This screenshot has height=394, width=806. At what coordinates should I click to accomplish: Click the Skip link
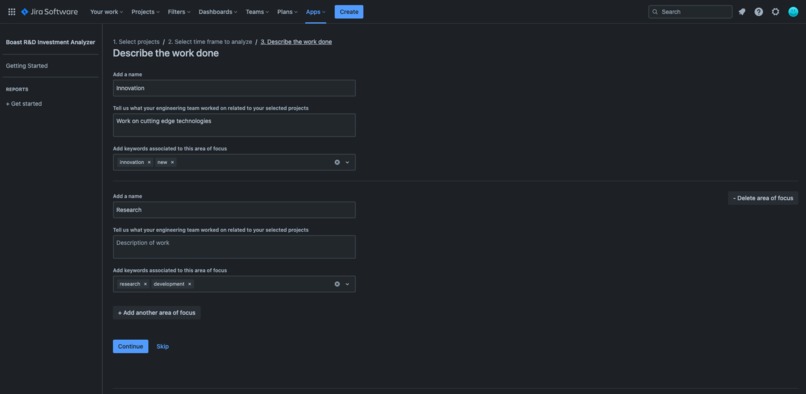coord(162,347)
